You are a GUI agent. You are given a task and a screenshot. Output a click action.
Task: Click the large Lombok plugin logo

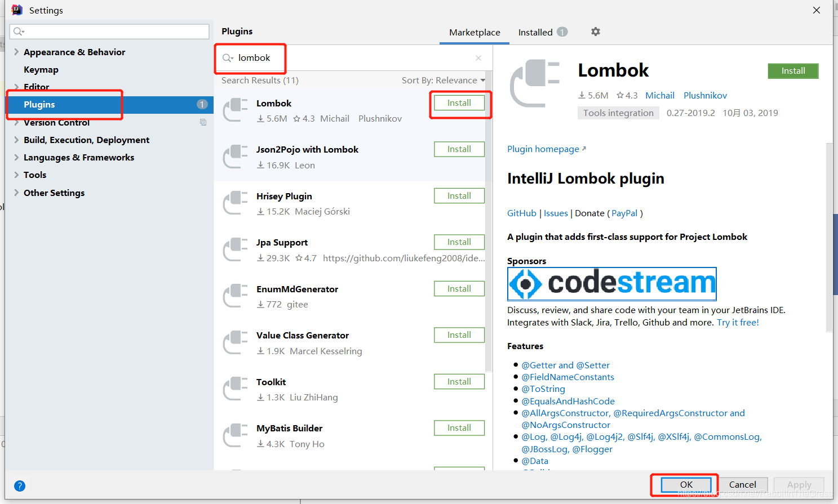tap(535, 83)
